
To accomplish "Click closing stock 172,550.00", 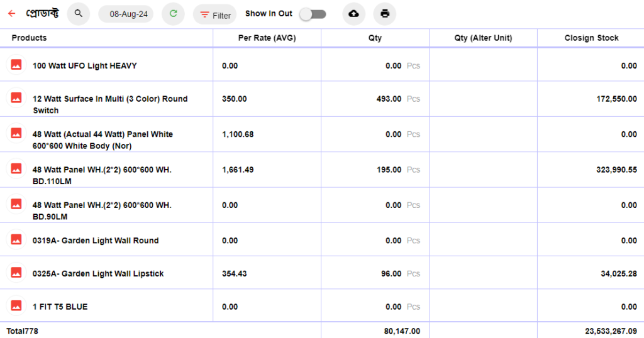I will click(x=616, y=99).
